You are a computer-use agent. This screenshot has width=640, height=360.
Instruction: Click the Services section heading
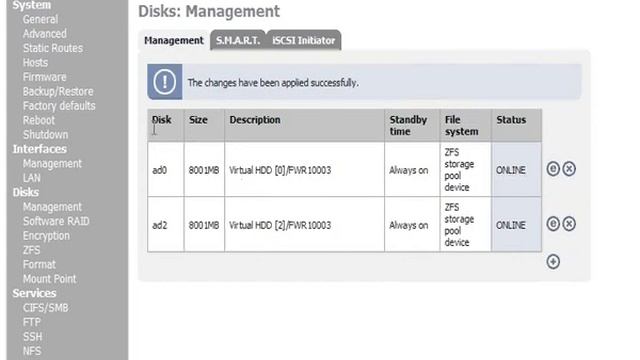[x=34, y=293]
